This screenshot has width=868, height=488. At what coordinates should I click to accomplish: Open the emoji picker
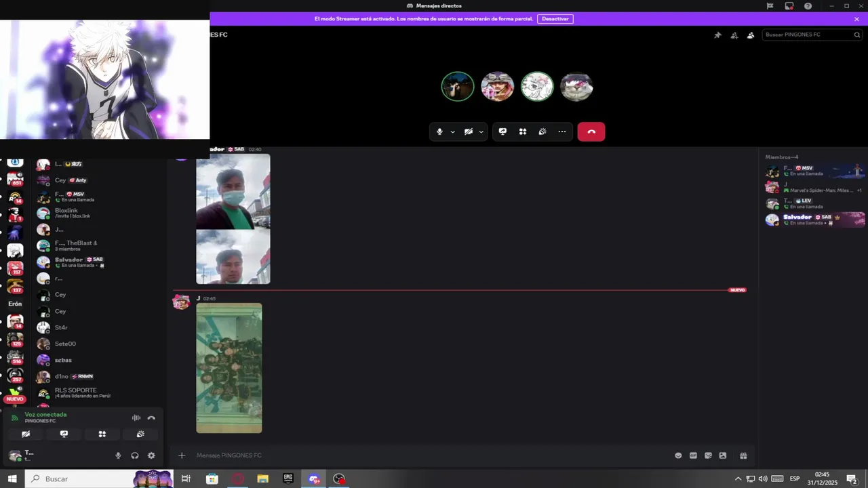tap(678, 455)
